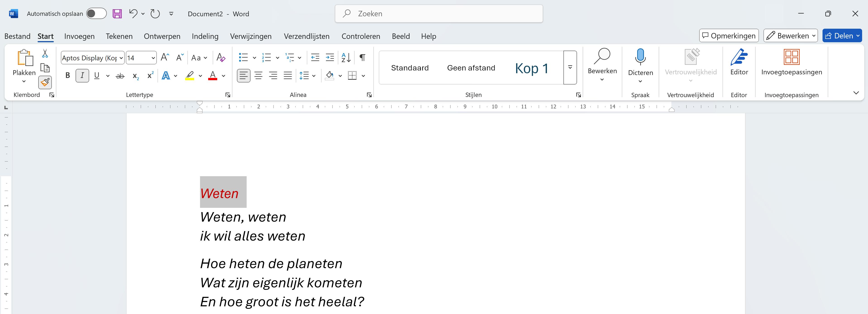Click the Increase Indent icon
The height and width of the screenshot is (314, 868).
pyautogui.click(x=330, y=58)
